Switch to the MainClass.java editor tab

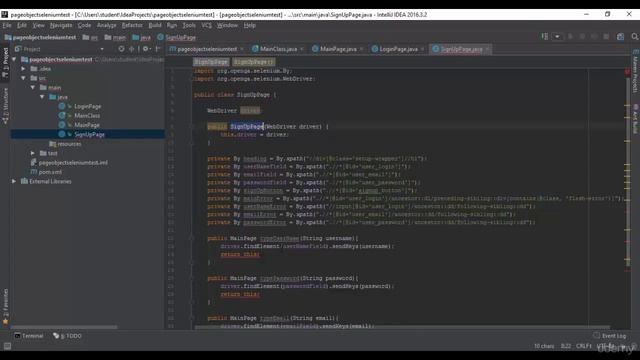(x=278, y=49)
